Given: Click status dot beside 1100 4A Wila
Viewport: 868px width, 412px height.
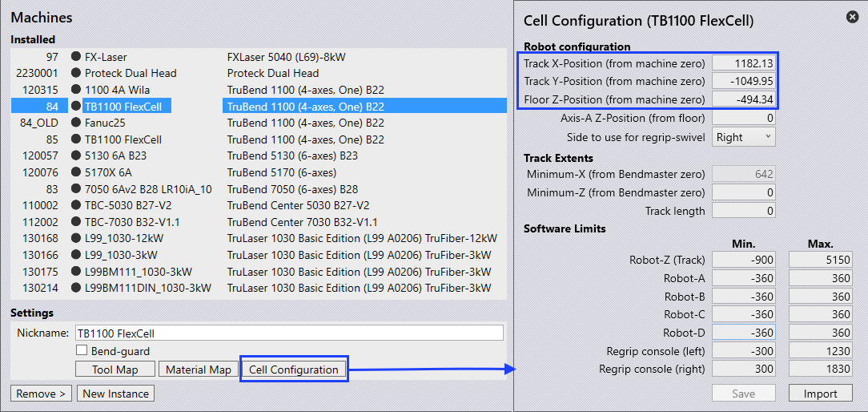Looking at the screenshot, I should click(x=76, y=90).
